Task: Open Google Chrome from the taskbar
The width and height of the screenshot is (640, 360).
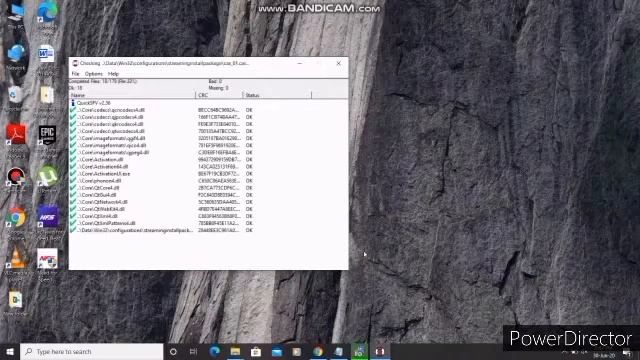Action: click(318, 351)
